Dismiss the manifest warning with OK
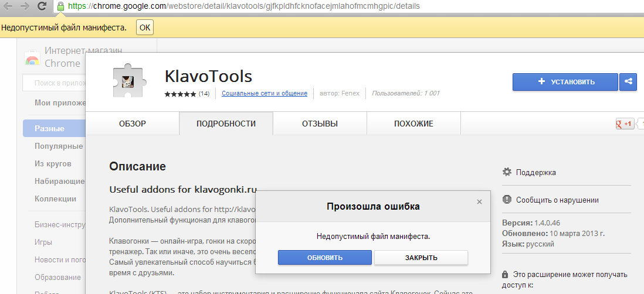The height and width of the screenshot is (294, 644). pyautogui.click(x=145, y=28)
